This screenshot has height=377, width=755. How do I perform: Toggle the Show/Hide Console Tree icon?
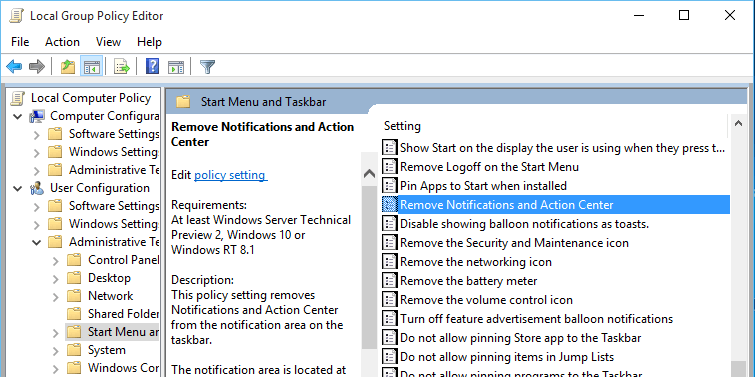(91, 66)
